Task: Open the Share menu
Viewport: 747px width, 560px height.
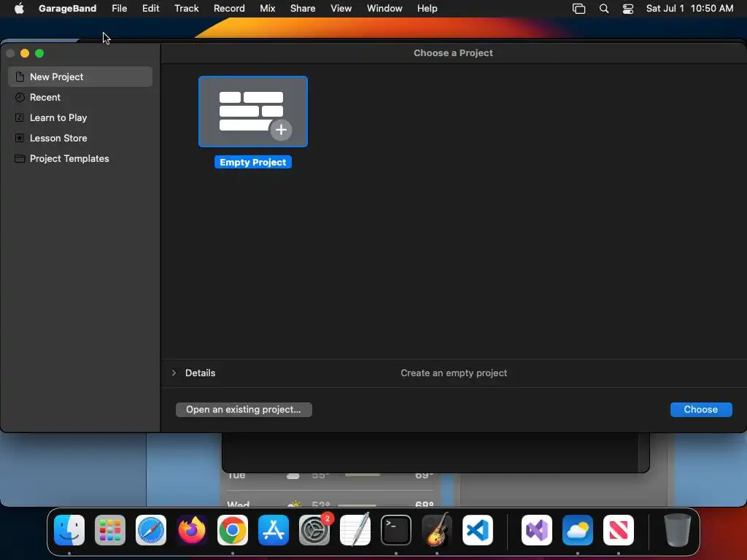Action: [303, 9]
